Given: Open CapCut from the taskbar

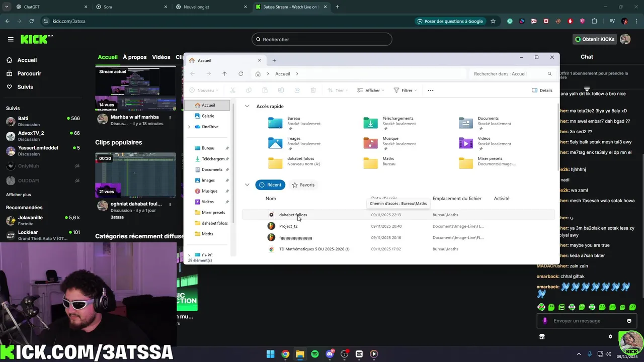Looking at the screenshot, I should point(359,354).
